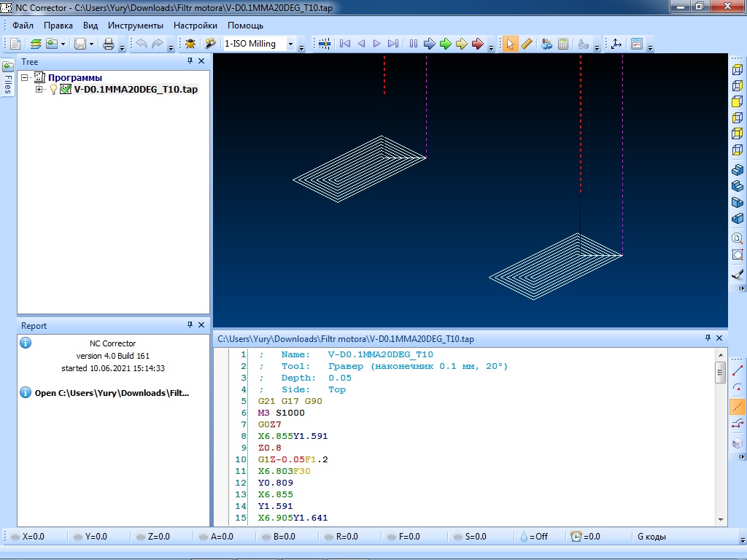
Task: Click the green arrow toolbar icon
Action: tap(446, 44)
